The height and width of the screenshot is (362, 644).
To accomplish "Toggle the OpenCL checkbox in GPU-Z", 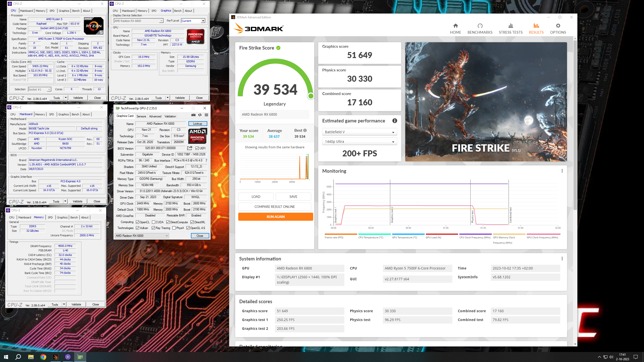I will pos(137,222).
